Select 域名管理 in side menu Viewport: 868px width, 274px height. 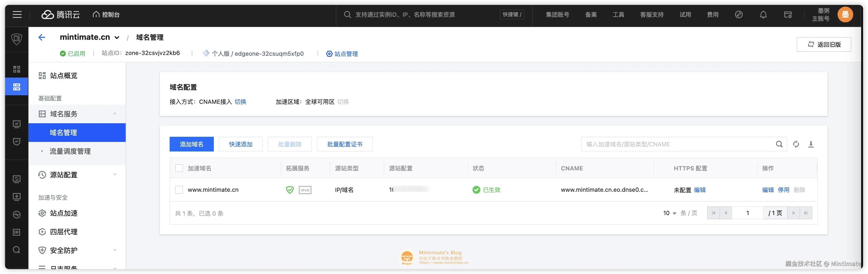click(77, 132)
